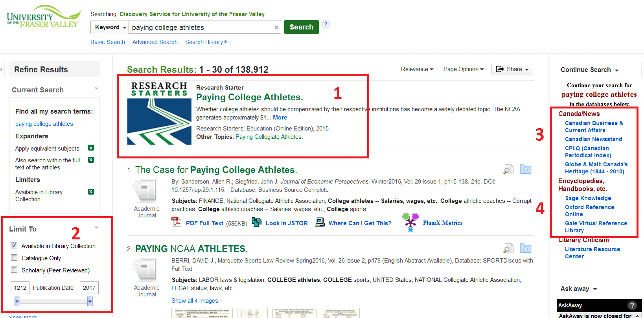Remove the 'Apply equivalent subjects' expander
The height and width of the screenshot is (318, 644).
tap(91, 148)
